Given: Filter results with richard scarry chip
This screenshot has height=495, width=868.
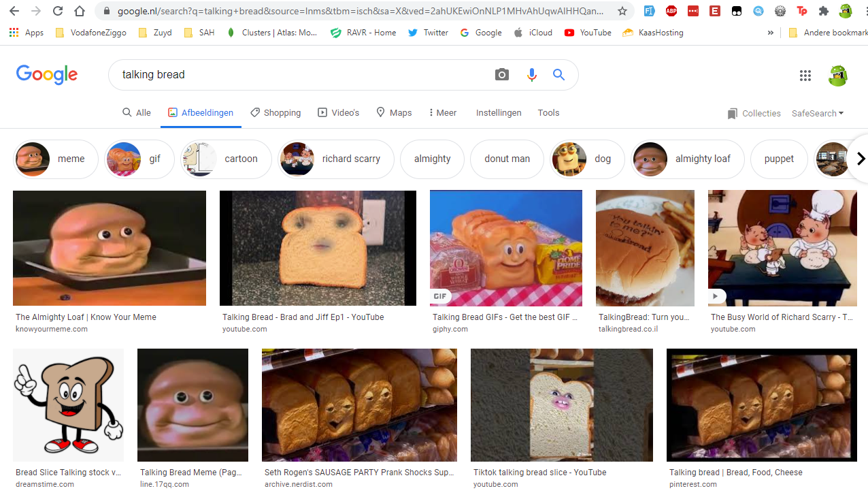Looking at the screenshot, I should [336, 159].
